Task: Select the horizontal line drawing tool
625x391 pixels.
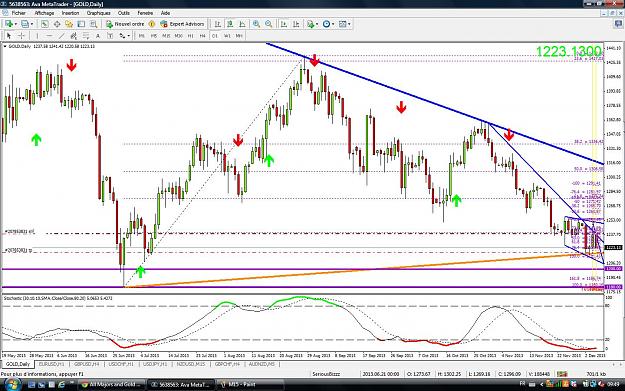Action: (49, 36)
